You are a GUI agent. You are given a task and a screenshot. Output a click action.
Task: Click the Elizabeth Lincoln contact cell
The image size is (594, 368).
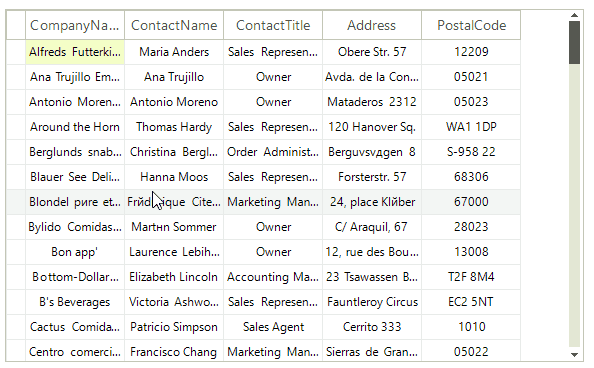tap(174, 277)
